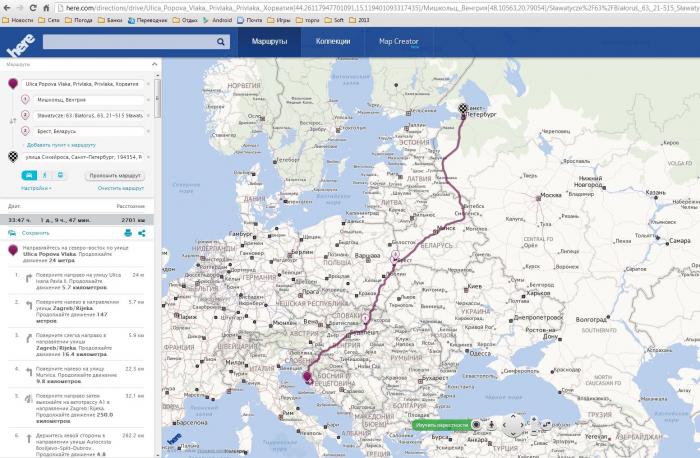
Task: Click the print route icon
Action: [x=128, y=233]
